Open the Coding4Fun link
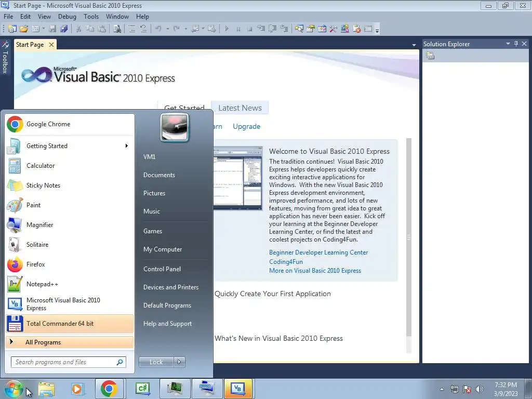The image size is (532, 399). (286, 262)
